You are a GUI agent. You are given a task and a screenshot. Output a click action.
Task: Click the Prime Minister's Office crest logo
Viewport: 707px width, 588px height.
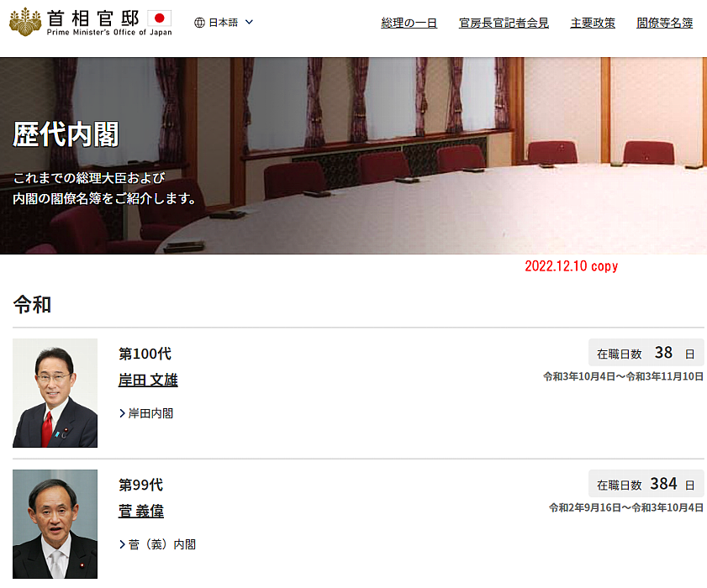pos(25,22)
